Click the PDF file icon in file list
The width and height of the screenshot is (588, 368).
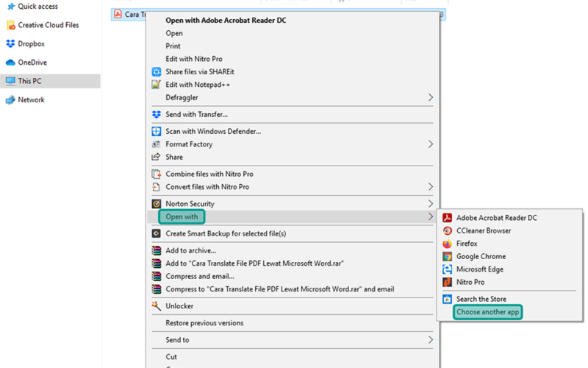coord(118,14)
